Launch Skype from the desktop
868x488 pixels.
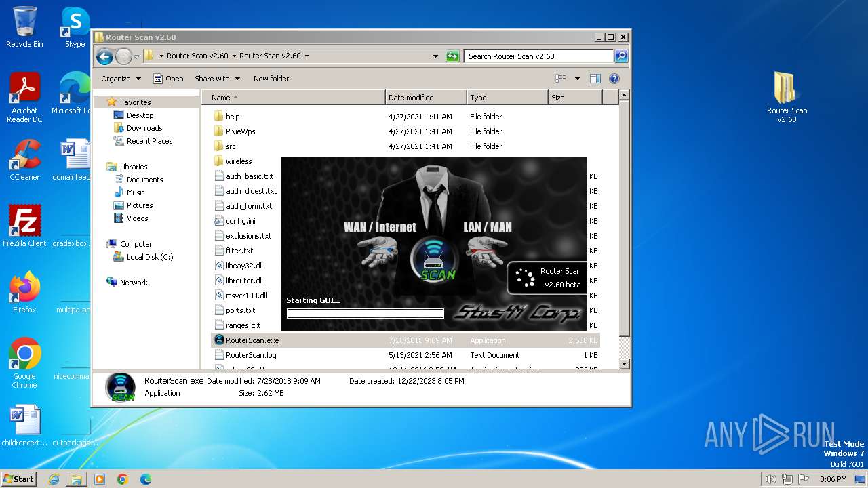(75, 27)
